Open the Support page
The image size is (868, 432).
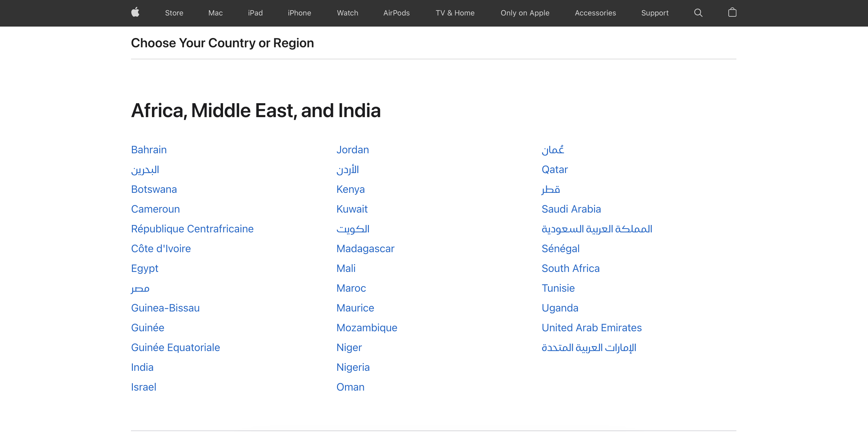[655, 13]
